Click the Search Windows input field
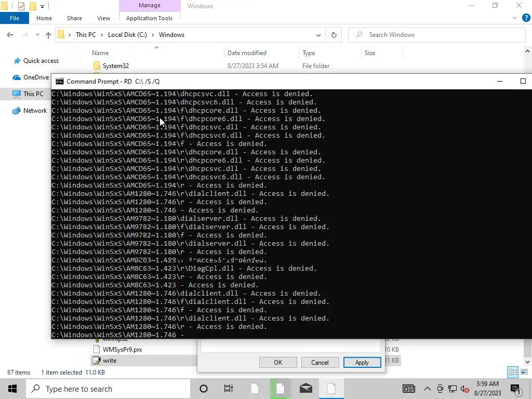 click(x=436, y=35)
